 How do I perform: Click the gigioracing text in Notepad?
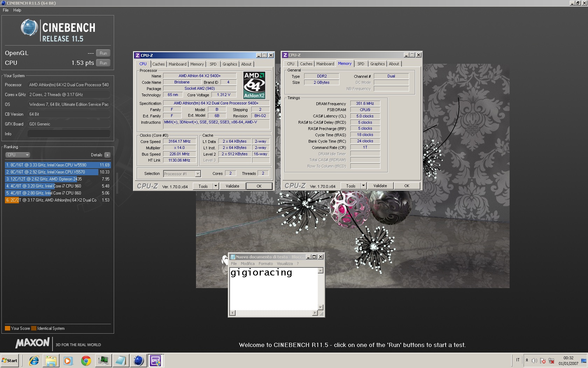261,273
